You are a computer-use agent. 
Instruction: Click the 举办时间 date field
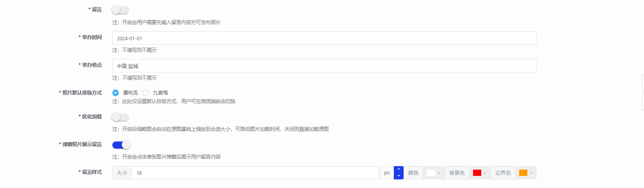pyautogui.click(x=324, y=38)
